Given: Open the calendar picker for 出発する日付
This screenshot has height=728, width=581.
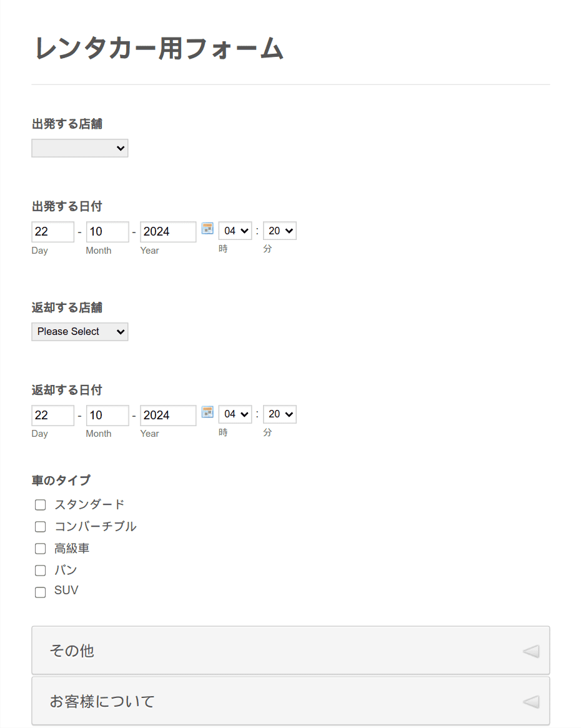Looking at the screenshot, I should pyautogui.click(x=207, y=229).
